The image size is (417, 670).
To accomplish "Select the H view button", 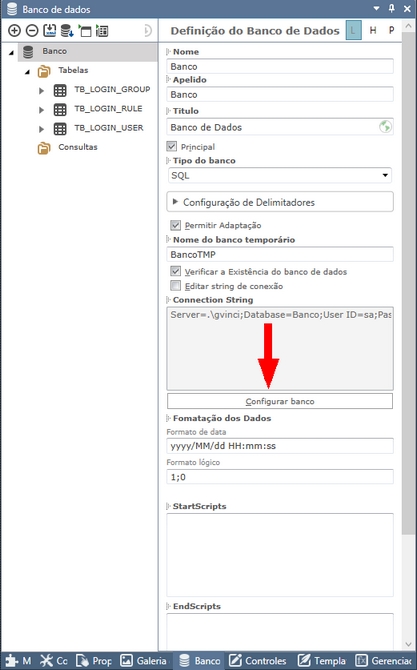I will (373, 30).
